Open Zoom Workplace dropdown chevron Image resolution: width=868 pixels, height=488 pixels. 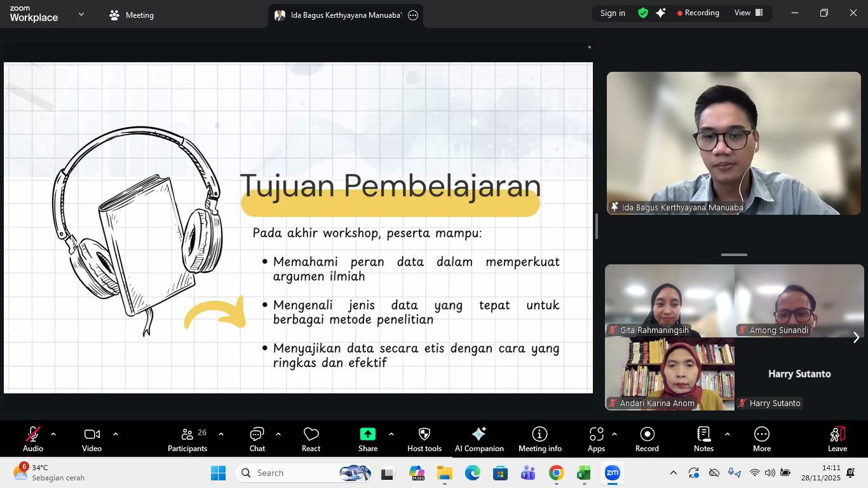[x=81, y=14]
